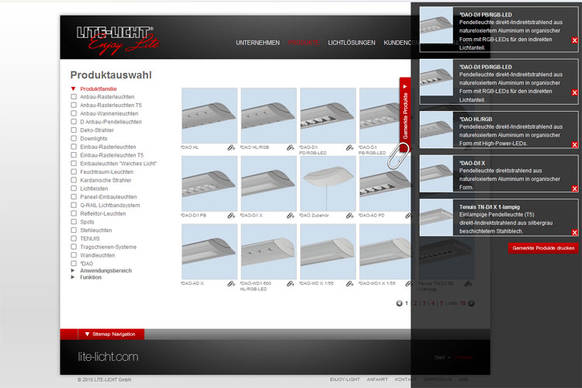Viewport: 582px width, 388px height.
Task: Collapse the Produktfamilie filter section
Action: [x=73, y=89]
